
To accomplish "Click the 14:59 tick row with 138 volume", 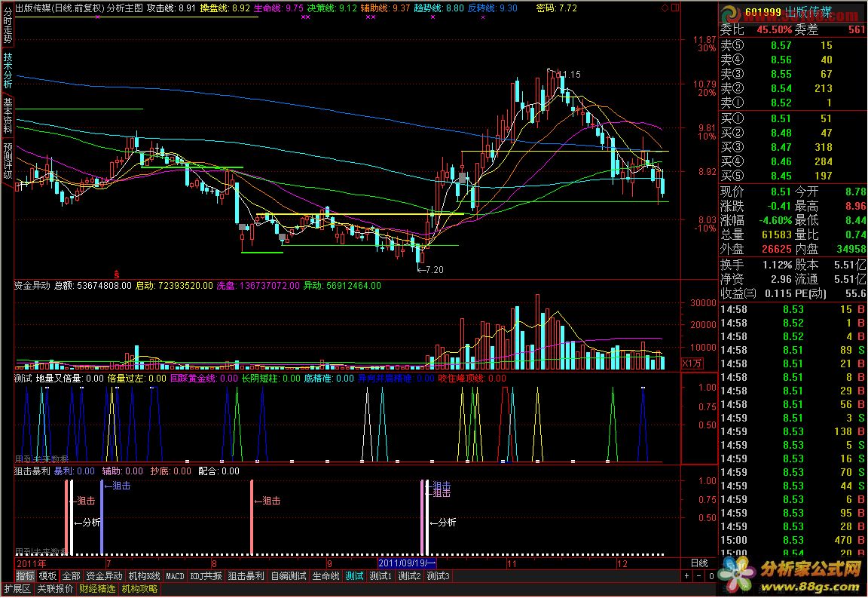I will pos(793,432).
